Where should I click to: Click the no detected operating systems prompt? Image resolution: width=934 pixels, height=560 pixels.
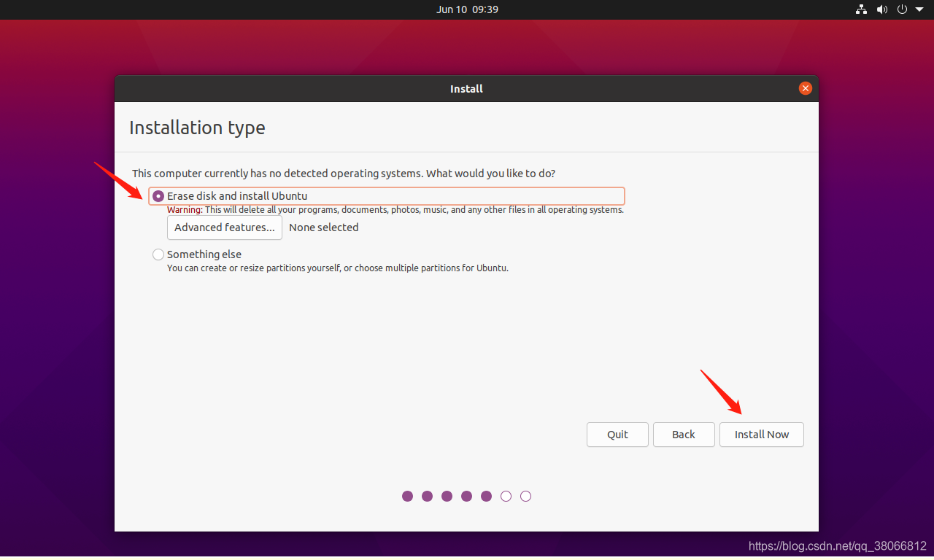344,174
